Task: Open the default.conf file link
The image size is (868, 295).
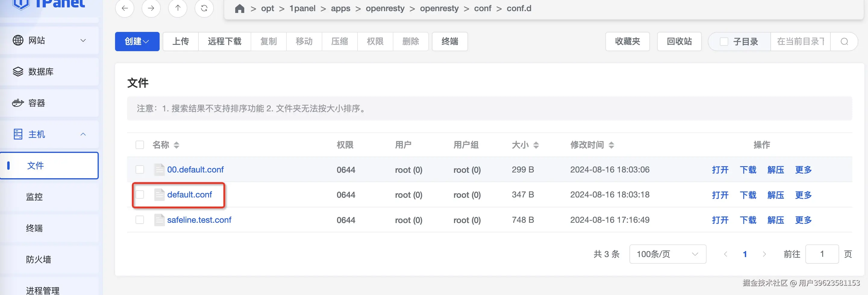Action: click(x=189, y=195)
